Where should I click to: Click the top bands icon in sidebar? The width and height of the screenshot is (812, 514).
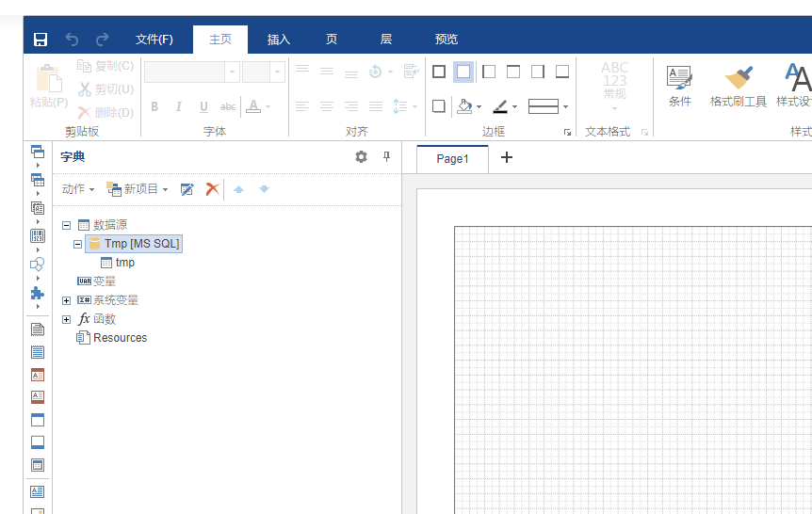(38, 152)
